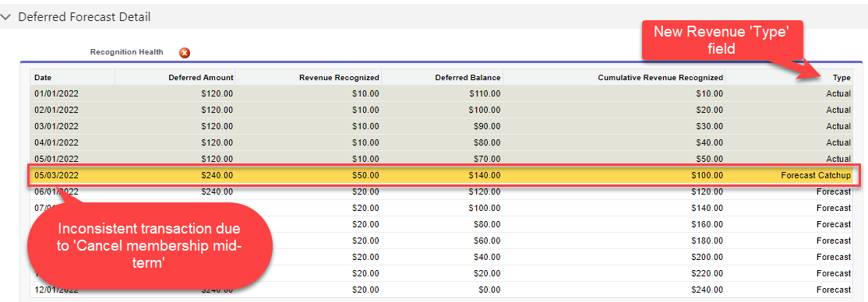The image size is (868, 302).
Task: Click the Deferred Balance column header
Action: [468, 78]
